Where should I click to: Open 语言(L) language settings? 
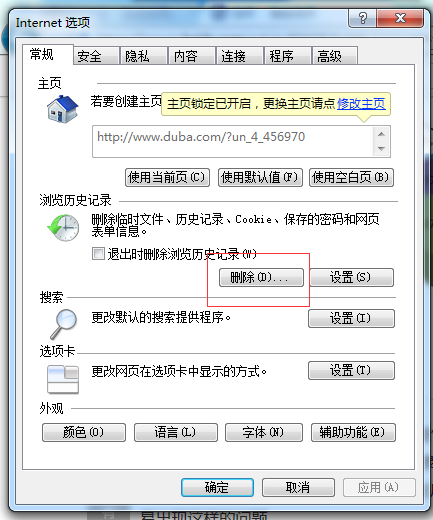[176, 432]
